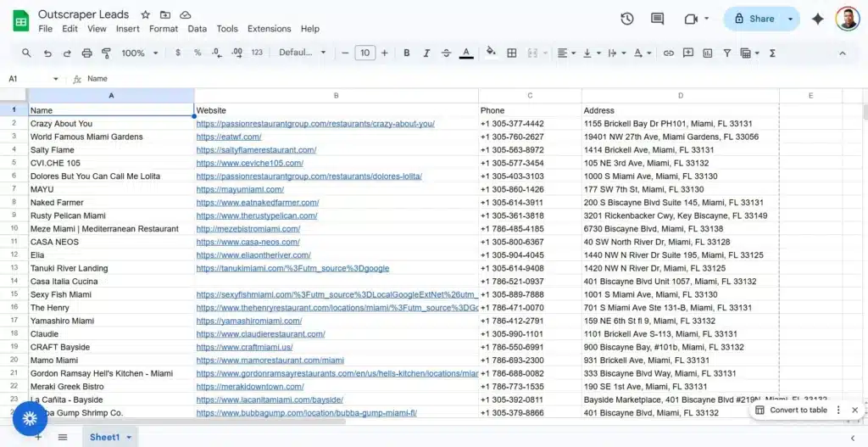Open the Insert menu
The width and height of the screenshot is (868, 447).
pos(128,29)
